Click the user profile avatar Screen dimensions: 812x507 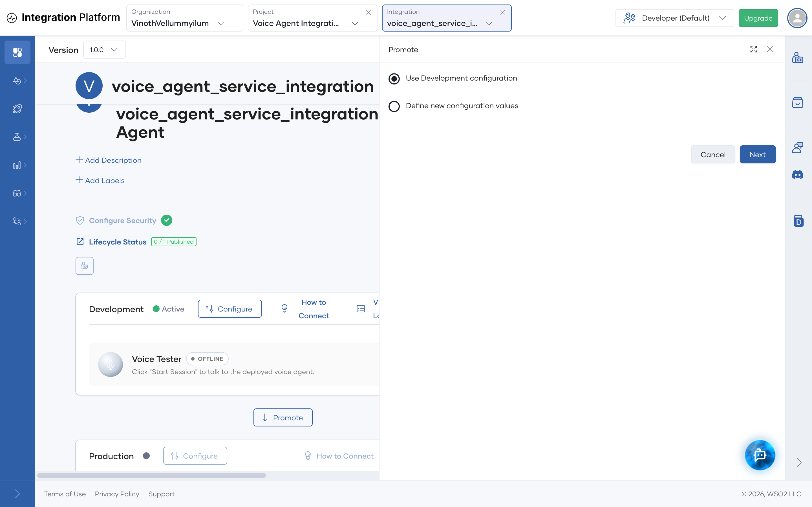(x=797, y=18)
